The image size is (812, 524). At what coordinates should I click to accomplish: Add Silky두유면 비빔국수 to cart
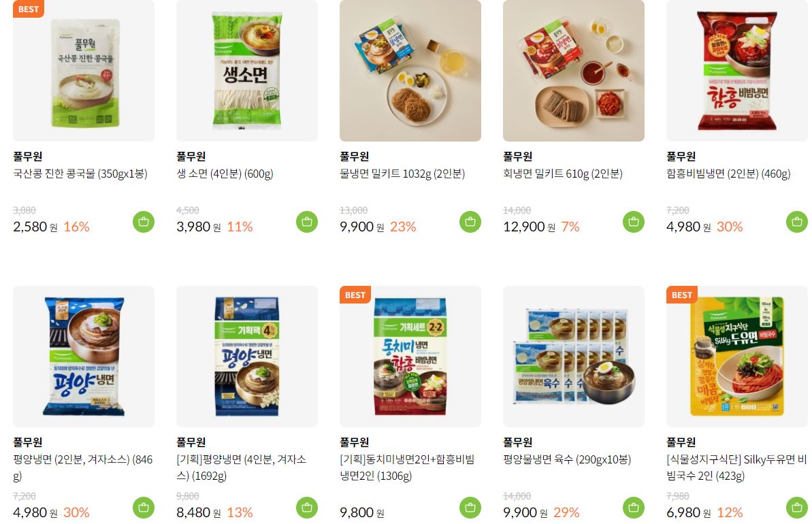796,508
